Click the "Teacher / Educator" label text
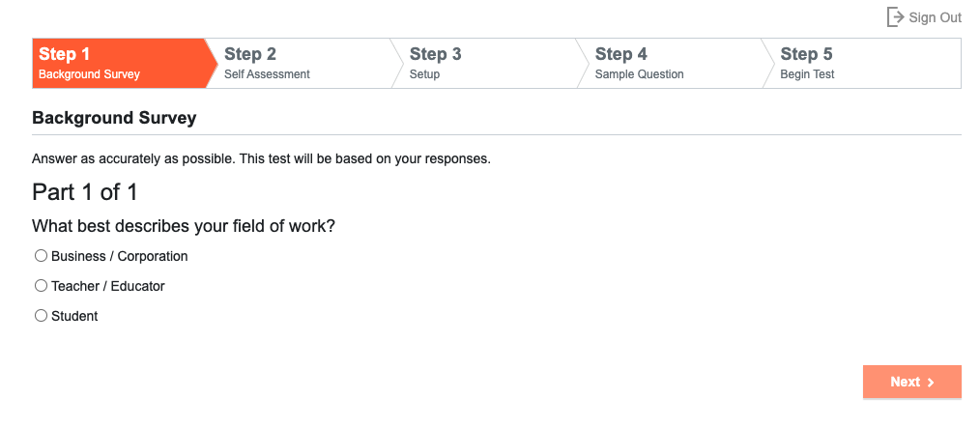The width and height of the screenshot is (980, 427). 108,286
